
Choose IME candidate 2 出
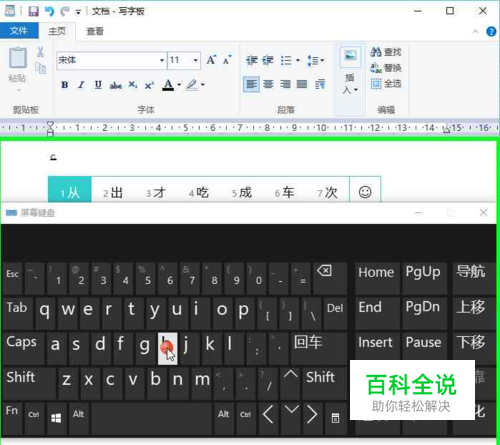[x=113, y=193]
